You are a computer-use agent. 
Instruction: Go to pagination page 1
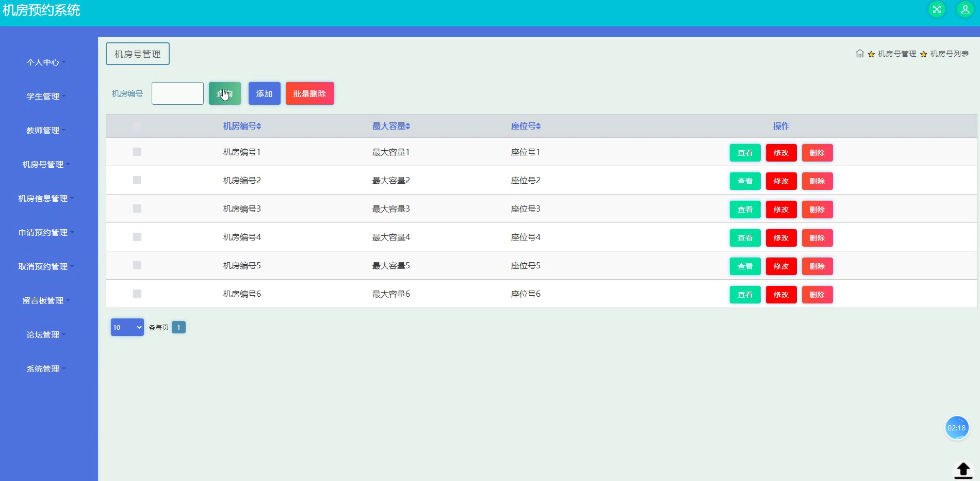click(178, 327)
